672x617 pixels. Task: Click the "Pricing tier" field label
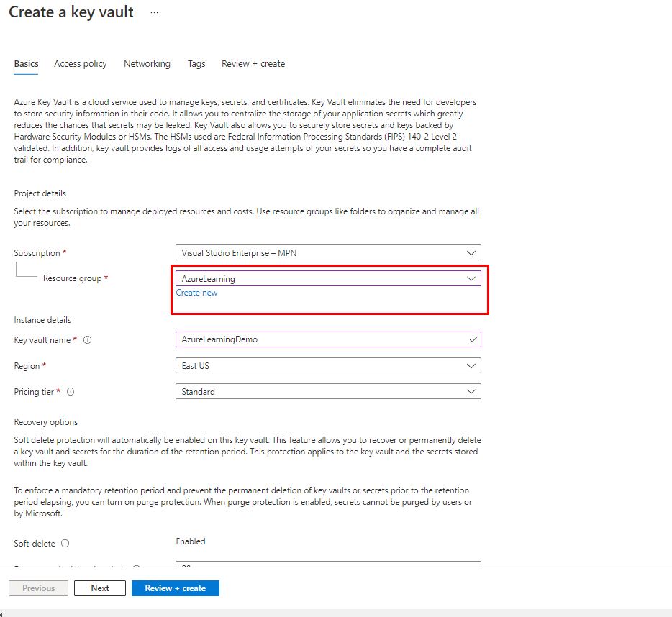(34, 392)
